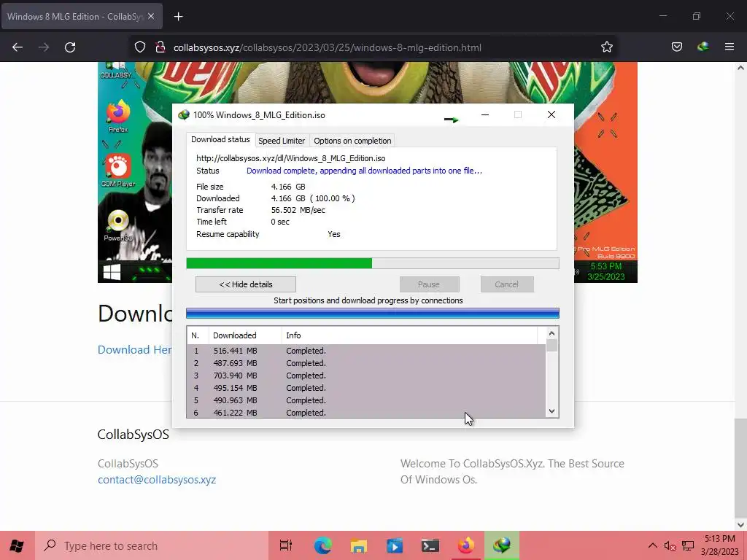Select connection row 3 with 703.940 MB
The image size is (747, 560).
point(366,376)
